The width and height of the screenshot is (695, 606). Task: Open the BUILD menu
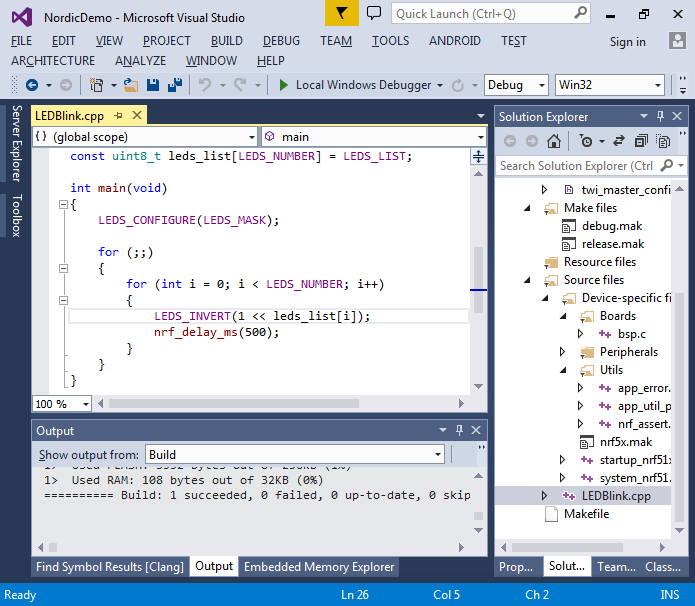(x=226, y=41)
